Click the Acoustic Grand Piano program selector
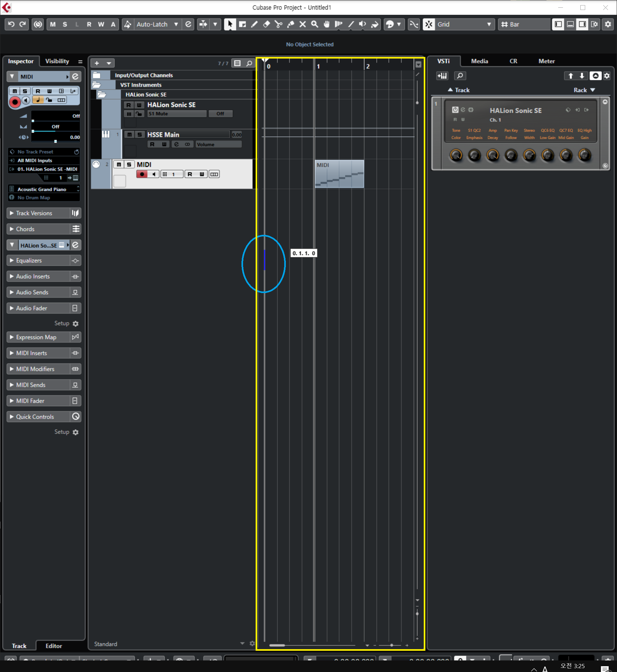The height and width of the screenshot is (672, 617). pyautogui.click(x=44, y=189)
